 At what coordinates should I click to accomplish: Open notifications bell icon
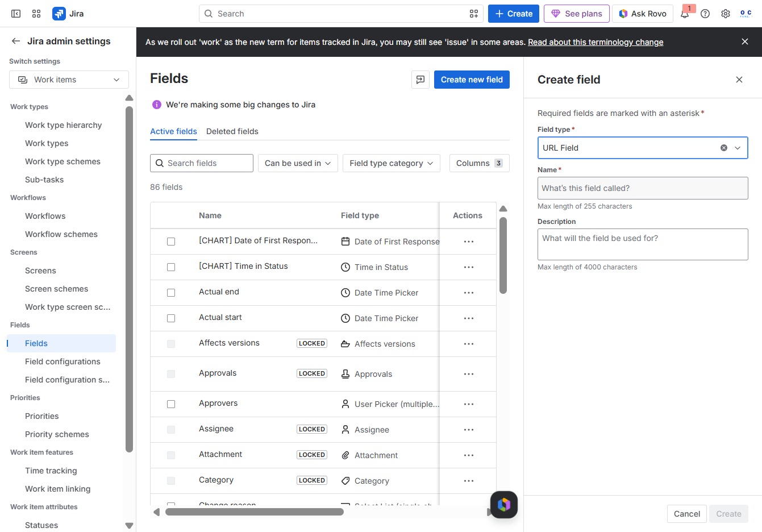[685, 14]
